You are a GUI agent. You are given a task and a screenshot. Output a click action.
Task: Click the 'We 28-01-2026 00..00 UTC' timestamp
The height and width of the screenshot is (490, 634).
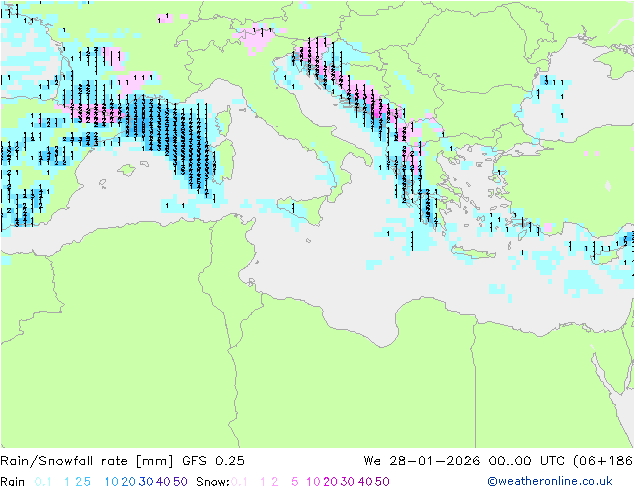(x=466, y=461)
